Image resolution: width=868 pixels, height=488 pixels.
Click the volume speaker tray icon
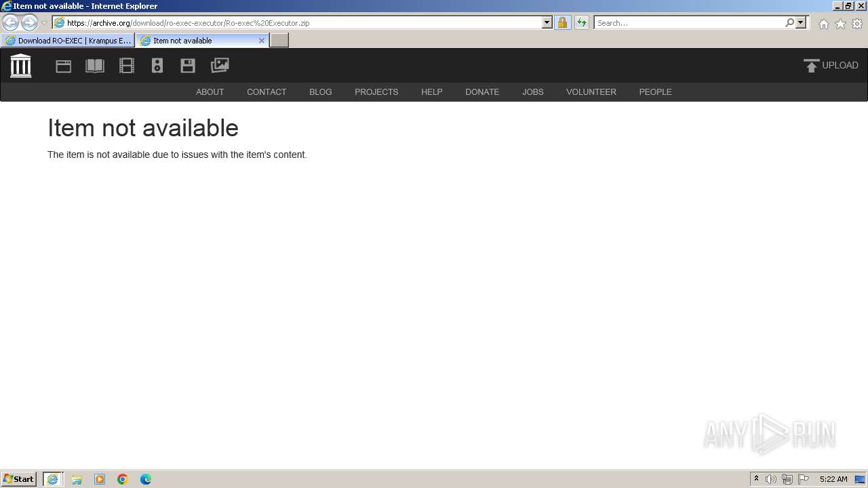point(771,479)
